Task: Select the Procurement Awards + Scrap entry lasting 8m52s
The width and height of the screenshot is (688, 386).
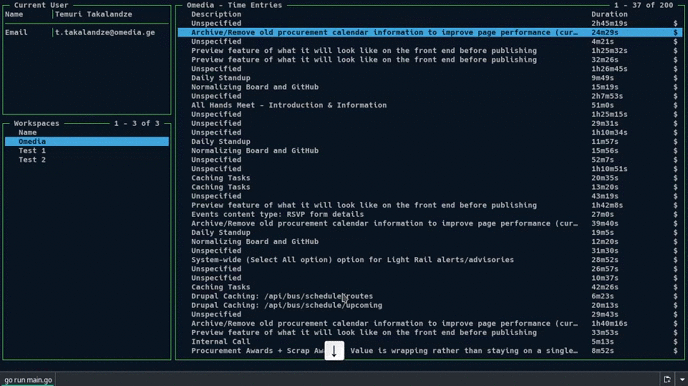Action: tap(430, 351)
